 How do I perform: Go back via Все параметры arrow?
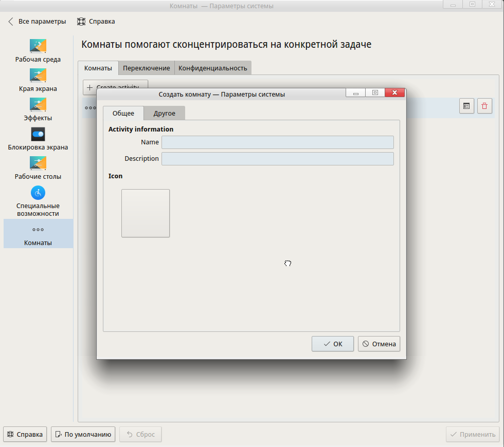[11, 22]
